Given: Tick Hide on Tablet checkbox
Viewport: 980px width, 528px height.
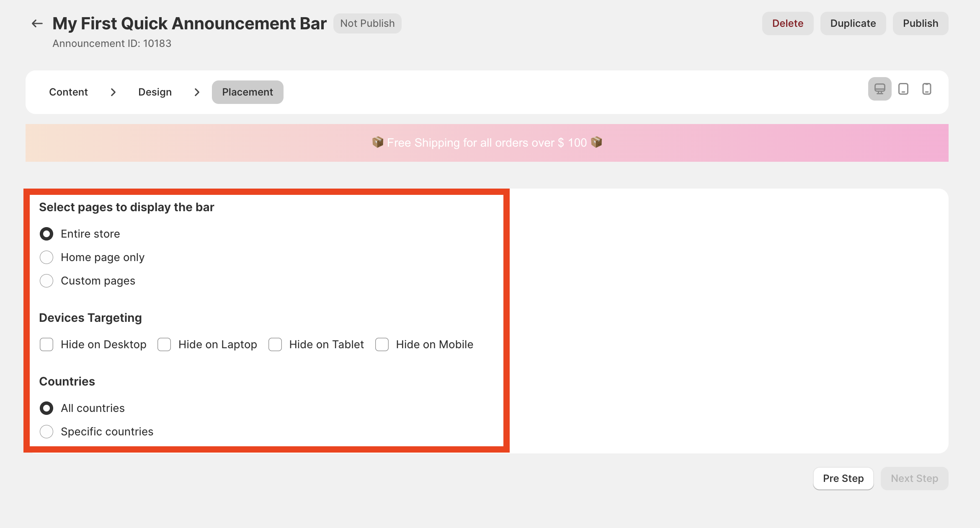Looking at the screenshot, I should 275,344.
